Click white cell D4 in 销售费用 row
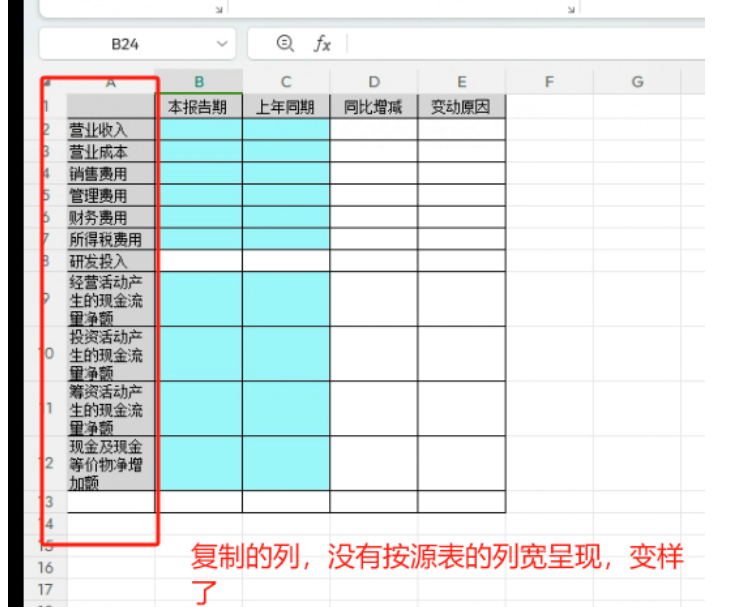Viewport: 744px width, 607px height. (x=374, y=173)
